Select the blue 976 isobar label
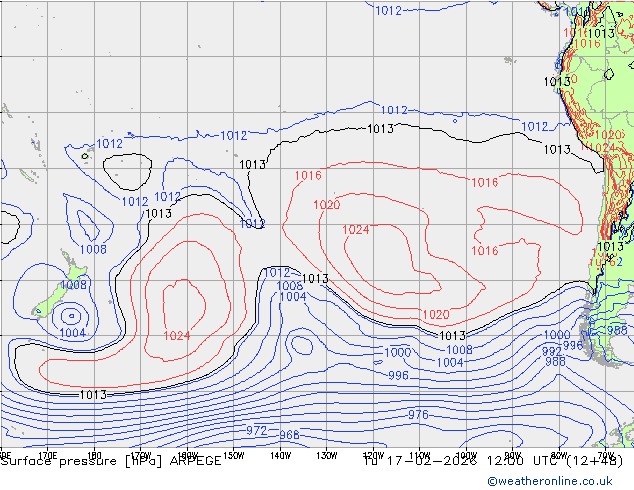This screenshot has width=634, height=490. tap(418, 414)
